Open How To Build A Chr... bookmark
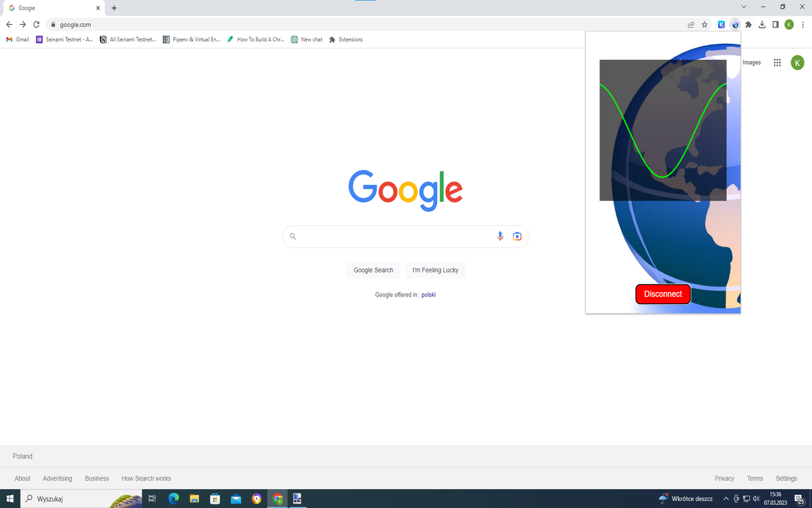The width and height of the screenshot is (812, 508). [x=256, y=39]
